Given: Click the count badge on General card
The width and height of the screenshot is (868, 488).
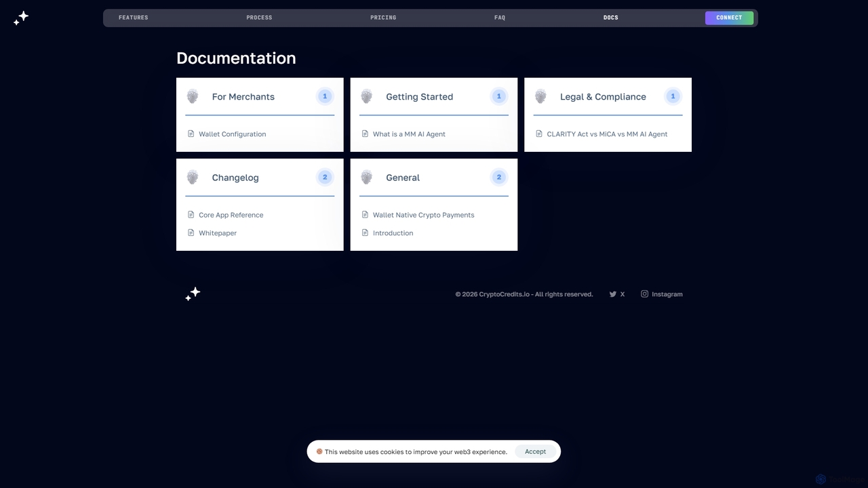Looking at the screenshot, I should coord(499,178).
